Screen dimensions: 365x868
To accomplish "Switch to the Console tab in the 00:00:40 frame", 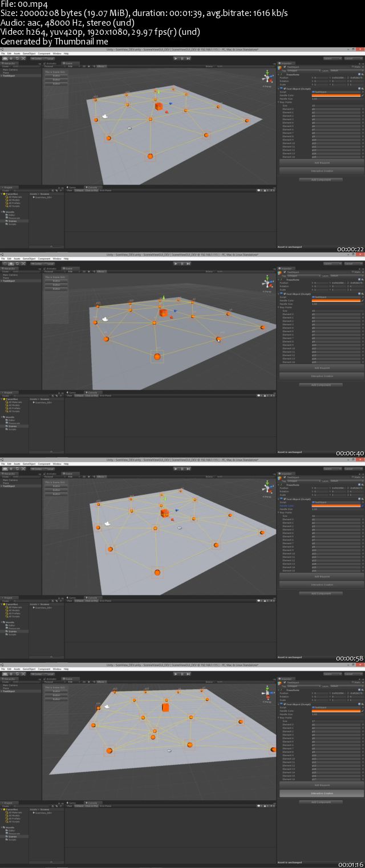I will click(92, 392).
